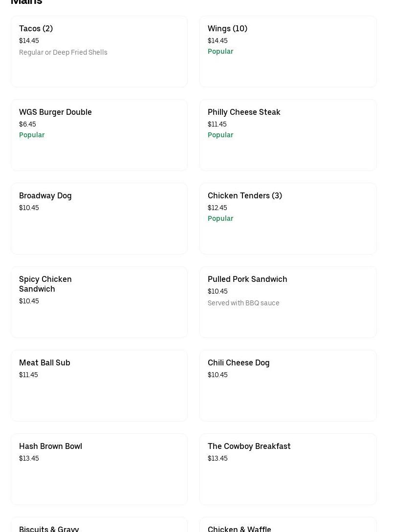Click the "Regular or Deep Fried Shells" description
The height and width of the screenshot is (532, 393).
63,52
